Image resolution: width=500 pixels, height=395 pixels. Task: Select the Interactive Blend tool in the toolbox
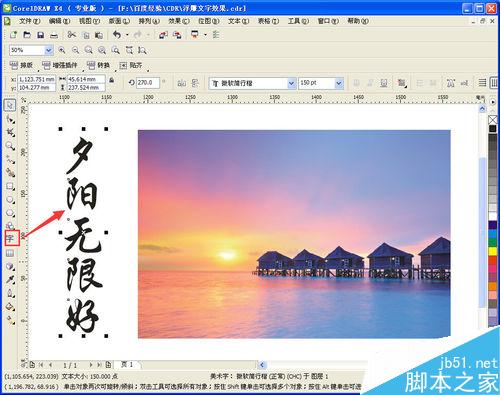tap(10, 266)
